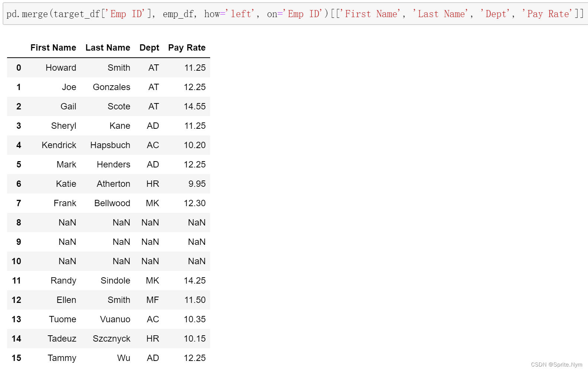Click the cell containing Wu
The image size is (588, 371).
(x=124, y=358)
